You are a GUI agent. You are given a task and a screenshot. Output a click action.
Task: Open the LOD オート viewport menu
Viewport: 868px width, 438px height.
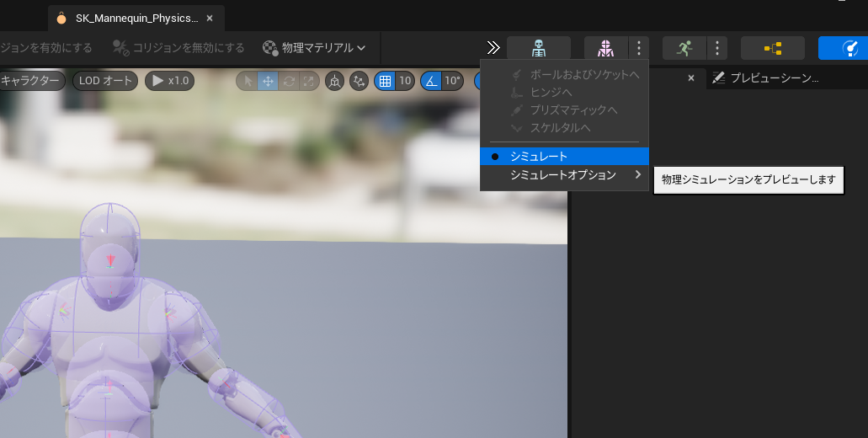pos(105,81)
